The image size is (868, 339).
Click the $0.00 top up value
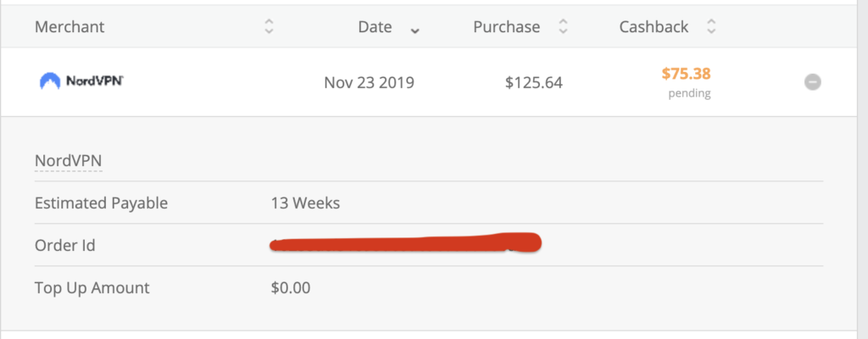[291, 287]
